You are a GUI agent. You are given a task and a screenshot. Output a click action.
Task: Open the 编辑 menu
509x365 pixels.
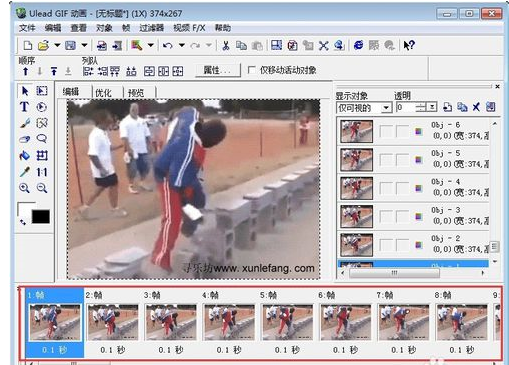(x=53, y=28)
